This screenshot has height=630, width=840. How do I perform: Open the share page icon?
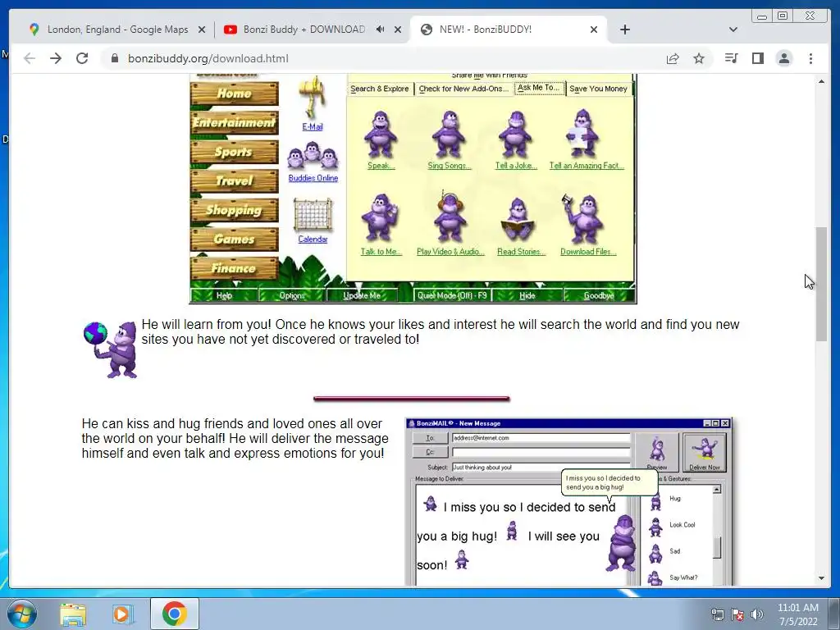pyautogui.click(x=673, y=58)
